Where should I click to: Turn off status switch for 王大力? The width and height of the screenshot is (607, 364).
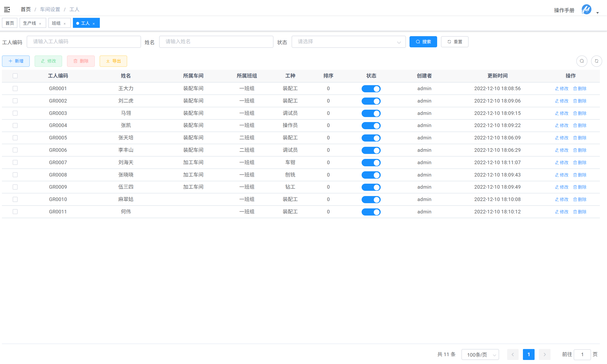pos(371,89)
